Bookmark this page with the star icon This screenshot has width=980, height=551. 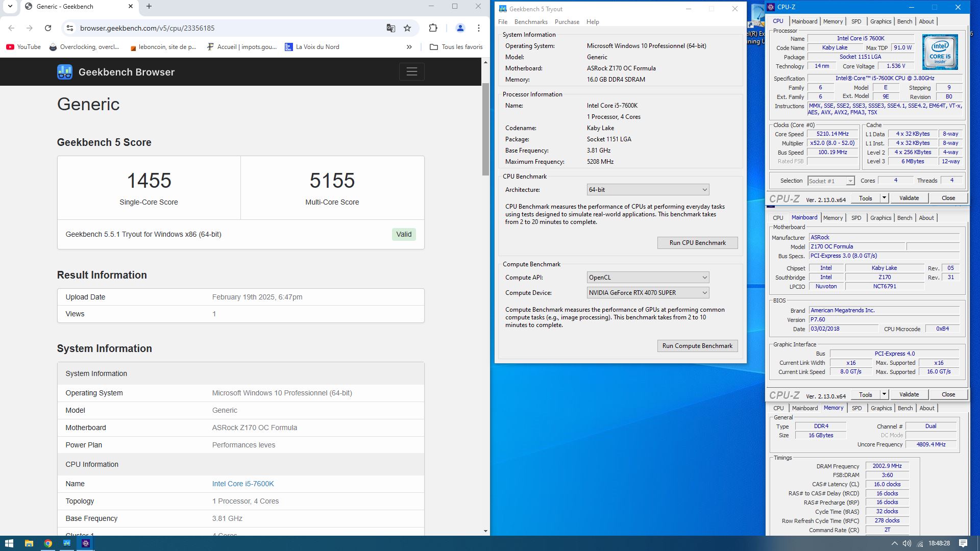tap(407, 28)
